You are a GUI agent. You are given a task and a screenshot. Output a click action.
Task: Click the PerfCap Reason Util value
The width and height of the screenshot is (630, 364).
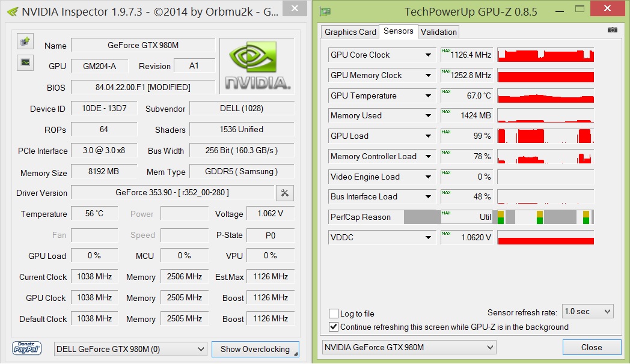467,217
